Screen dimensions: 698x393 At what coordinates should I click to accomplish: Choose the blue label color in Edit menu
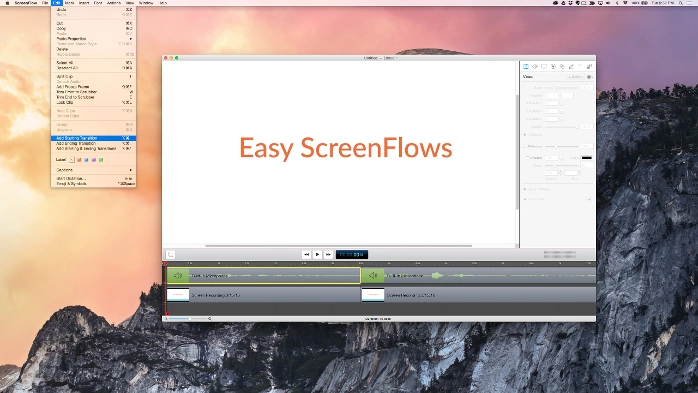[86, 160]
